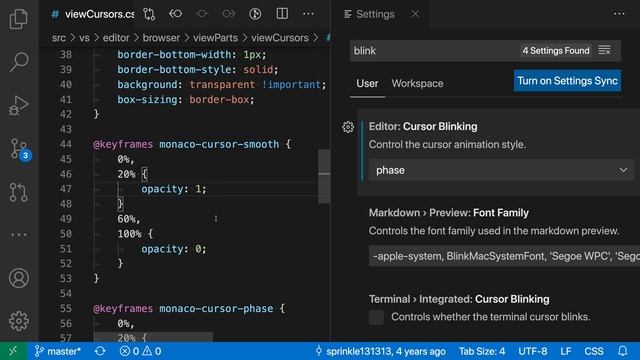Split the editor to the right

[x=282, y=14]
